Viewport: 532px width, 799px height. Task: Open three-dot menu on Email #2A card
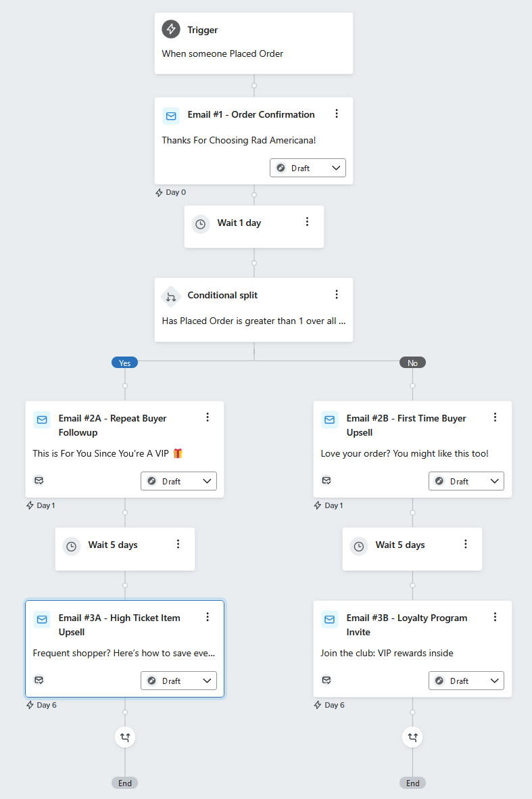[208, 417]
